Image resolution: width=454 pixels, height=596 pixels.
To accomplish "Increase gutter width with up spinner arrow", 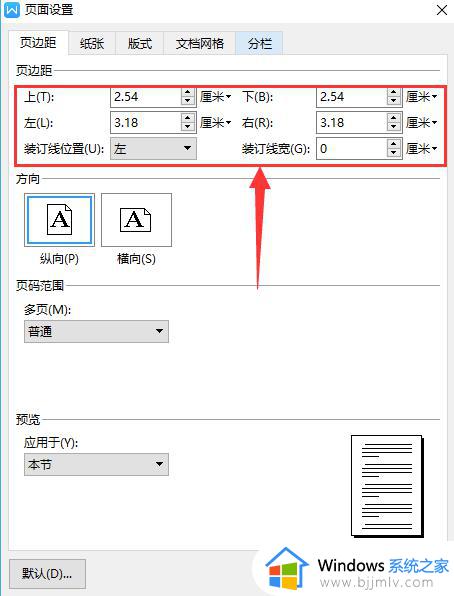I will [394, 144].
